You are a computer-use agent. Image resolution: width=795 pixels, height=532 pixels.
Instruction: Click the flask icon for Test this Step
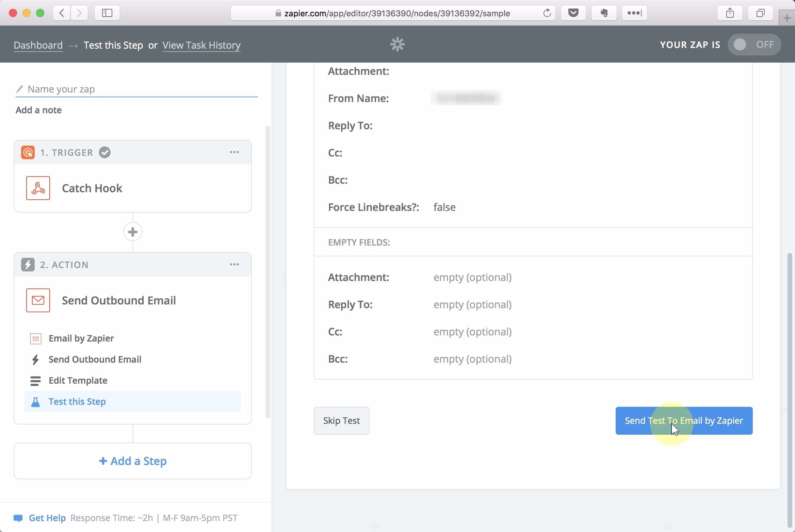[35, 402]
